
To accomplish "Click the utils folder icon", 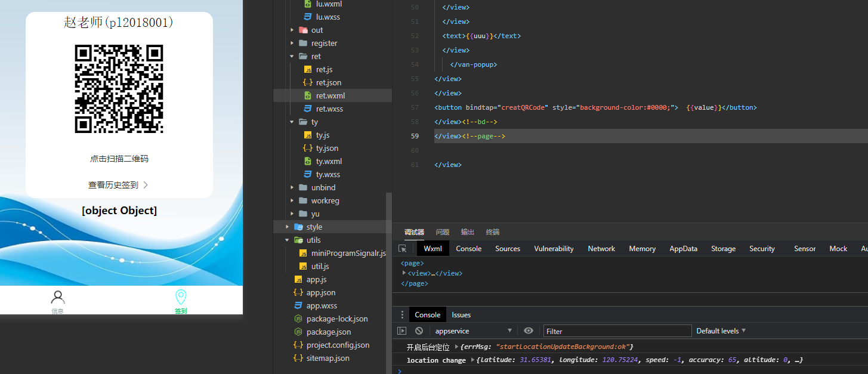I will tap(298, 240).
